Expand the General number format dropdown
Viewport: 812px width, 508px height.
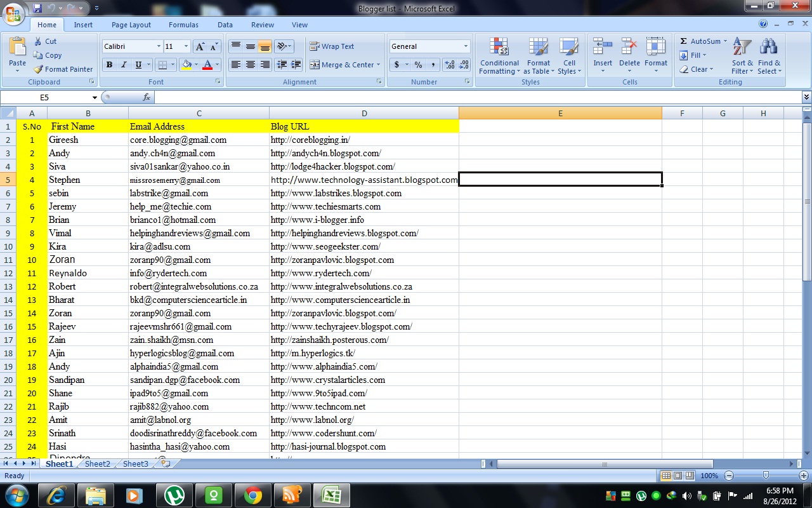[466, 46]
